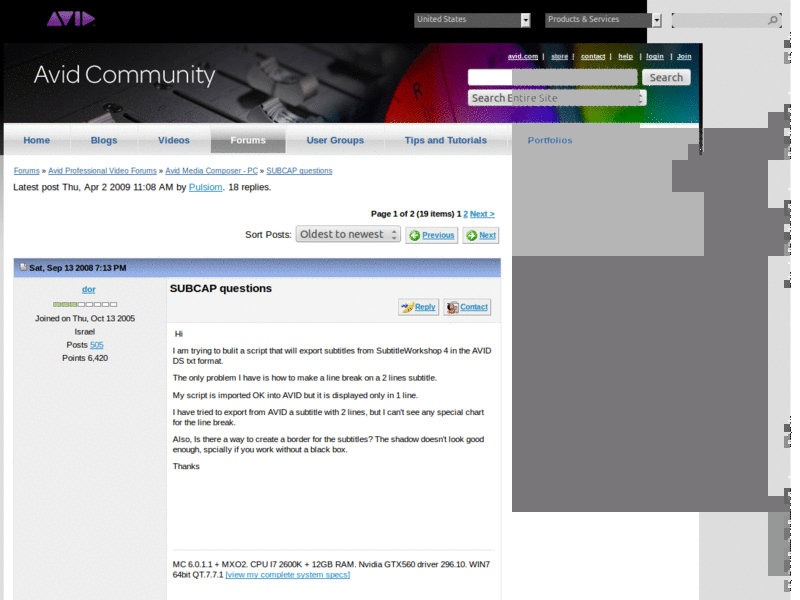
Task: Open the Sort Posts Oldest to newest dropdown
Action: point(348,234)
